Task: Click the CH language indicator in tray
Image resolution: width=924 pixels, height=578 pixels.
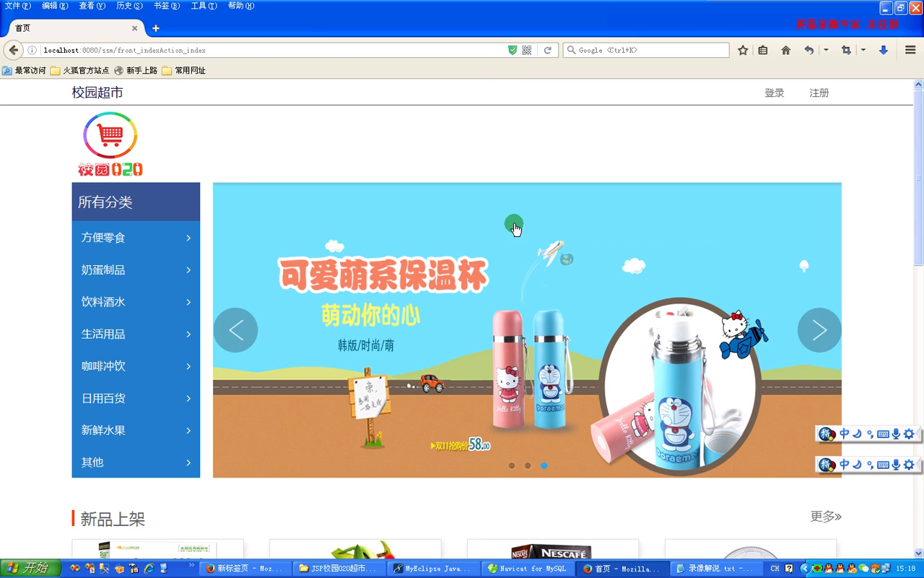Action: coord(775,569)
